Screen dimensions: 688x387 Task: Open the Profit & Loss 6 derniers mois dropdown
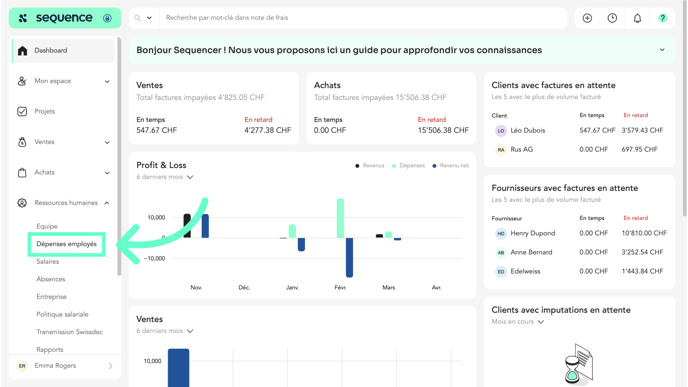pyautogui.click(x=165, y=177)
